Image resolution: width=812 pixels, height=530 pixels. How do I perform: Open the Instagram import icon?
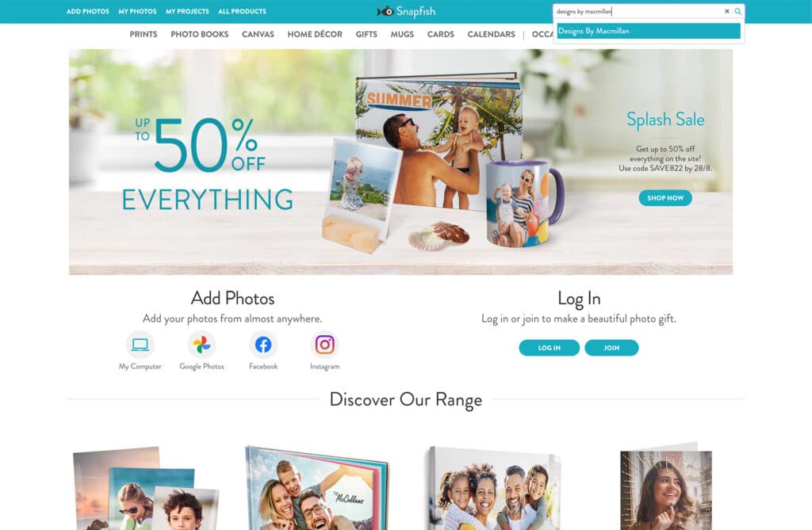point(324,344)
